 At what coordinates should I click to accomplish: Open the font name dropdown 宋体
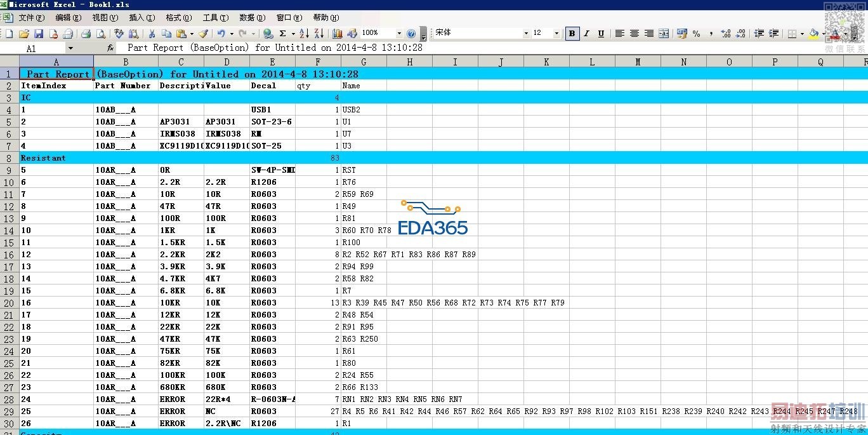pyautogui.click(x=526, y=33)
